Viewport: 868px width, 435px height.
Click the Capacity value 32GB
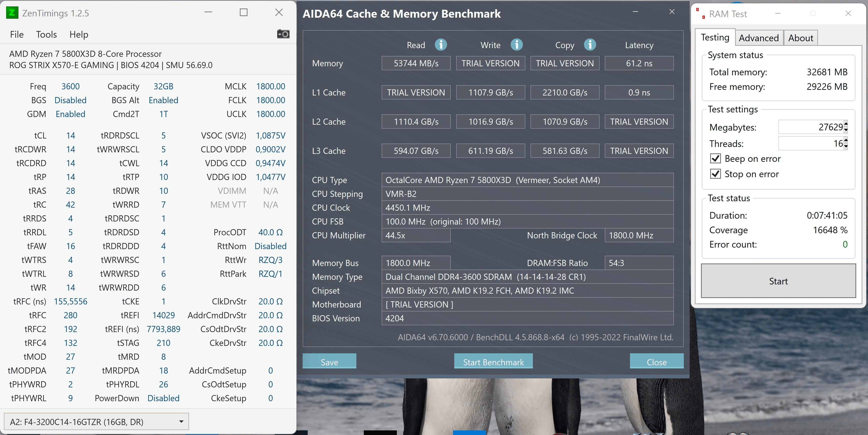[x=163, y=86]
